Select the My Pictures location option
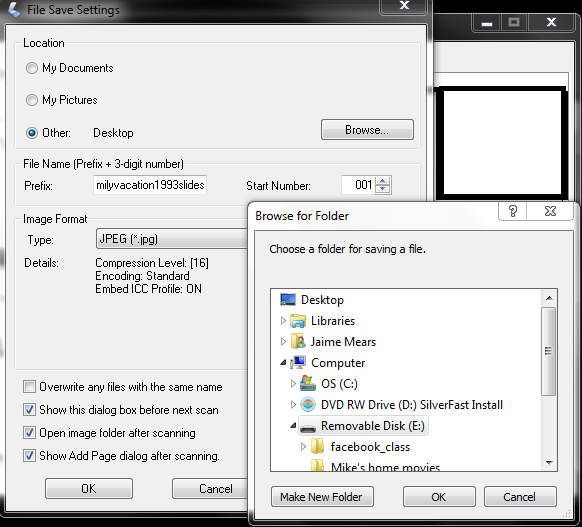 (32, 100)
